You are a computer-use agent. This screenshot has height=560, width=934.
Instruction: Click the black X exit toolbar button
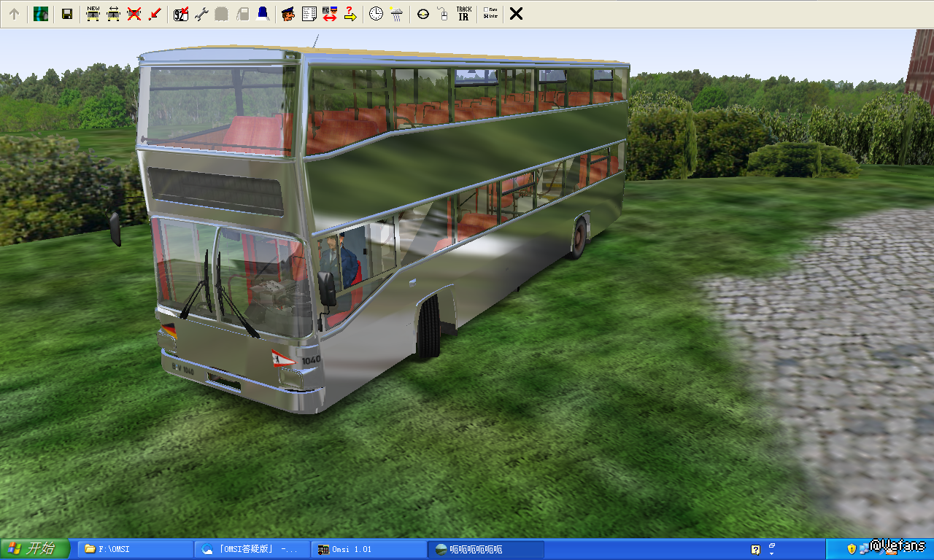[516, 14]
